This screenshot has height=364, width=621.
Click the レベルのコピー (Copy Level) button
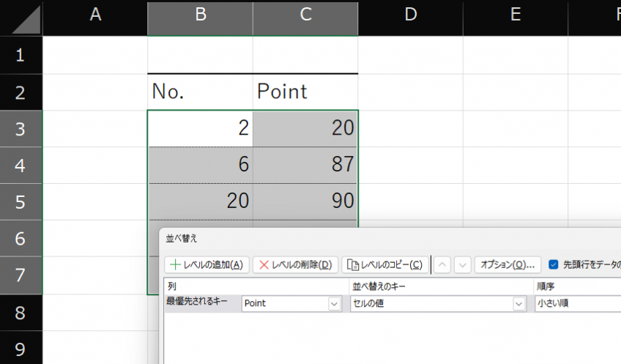pyautogui.click(x=385, y=264)
